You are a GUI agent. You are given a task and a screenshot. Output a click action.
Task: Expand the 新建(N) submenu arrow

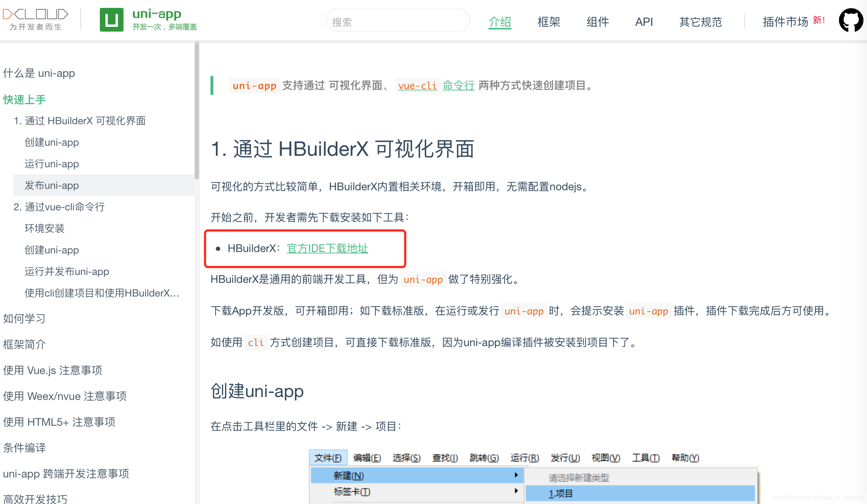coord(517,475)
